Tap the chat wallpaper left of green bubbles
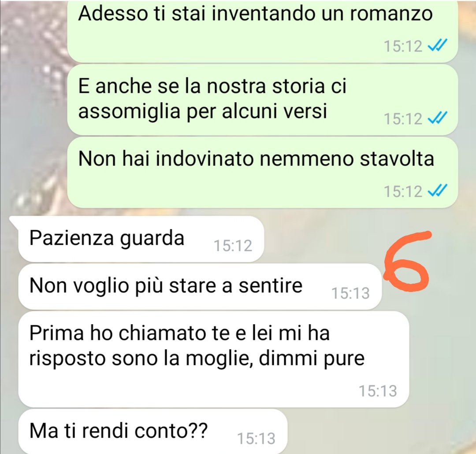This screenshot has width=476, height=454. [33, 106]
